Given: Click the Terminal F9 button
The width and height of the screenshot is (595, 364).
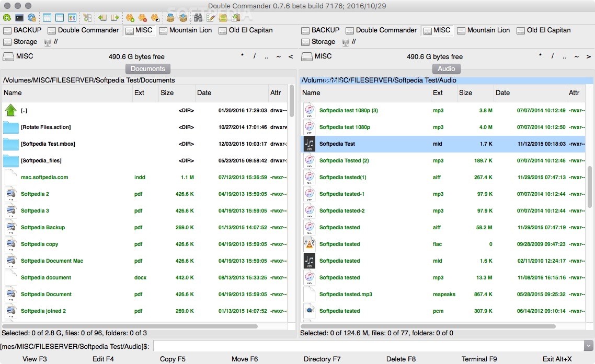Looking at the screenshot, I should [479, 359].
